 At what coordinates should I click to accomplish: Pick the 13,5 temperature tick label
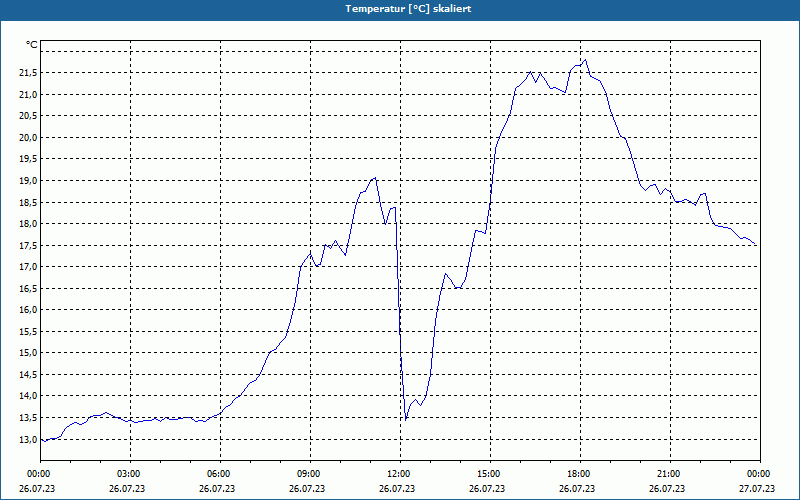(29, 417)
